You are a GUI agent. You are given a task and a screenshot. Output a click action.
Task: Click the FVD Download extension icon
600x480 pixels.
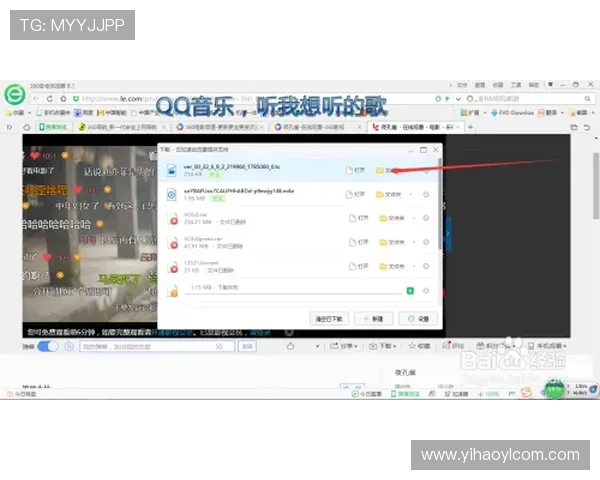512,113
